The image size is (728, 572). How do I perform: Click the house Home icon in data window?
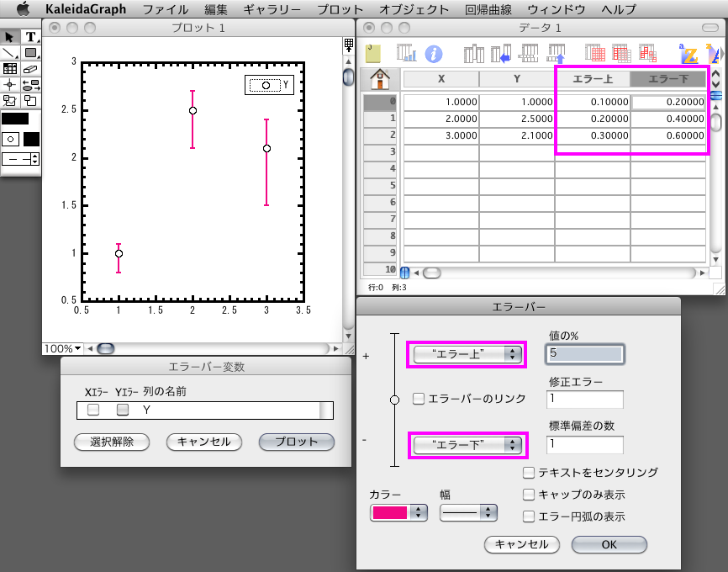[380, 79]
